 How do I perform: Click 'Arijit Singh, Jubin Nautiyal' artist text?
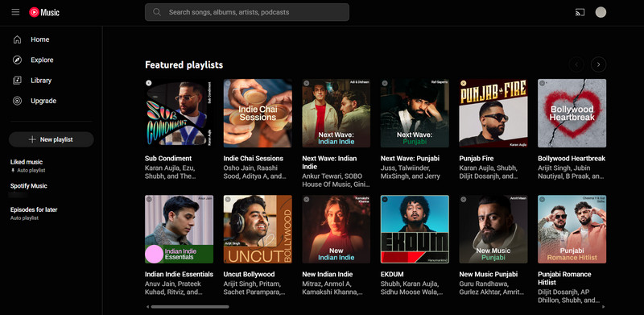point(572,172)
